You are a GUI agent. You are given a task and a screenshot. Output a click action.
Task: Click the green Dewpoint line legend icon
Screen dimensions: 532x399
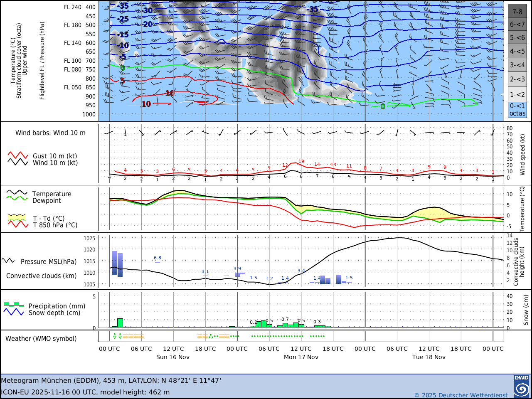[x=17, y=198]
